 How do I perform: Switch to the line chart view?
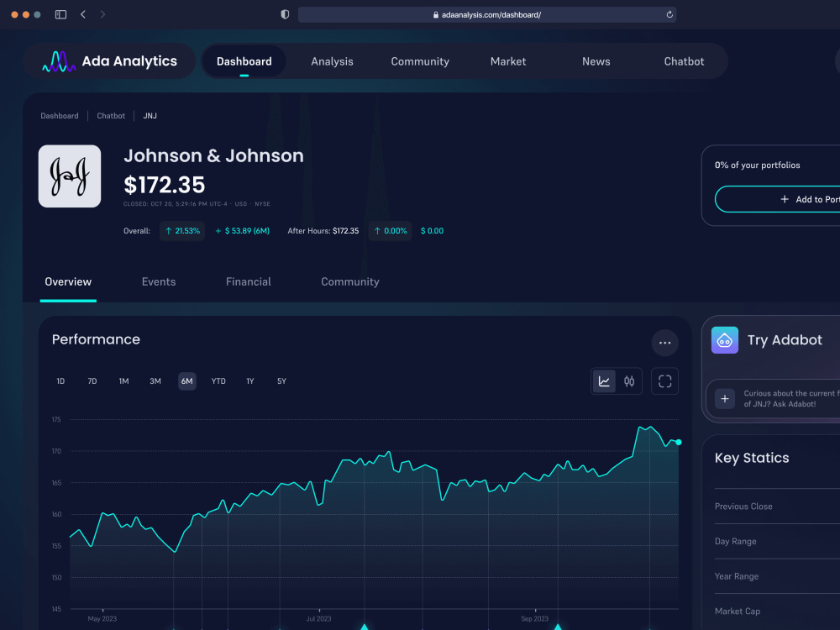pyautogui.click(x=604, y=381)
